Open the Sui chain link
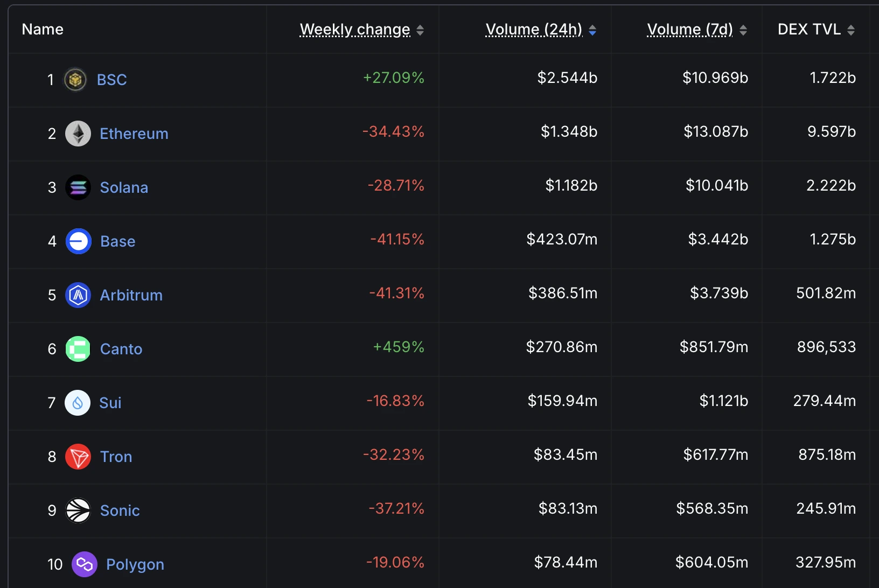This screenshot has height=588, width=879. (110, 403)
